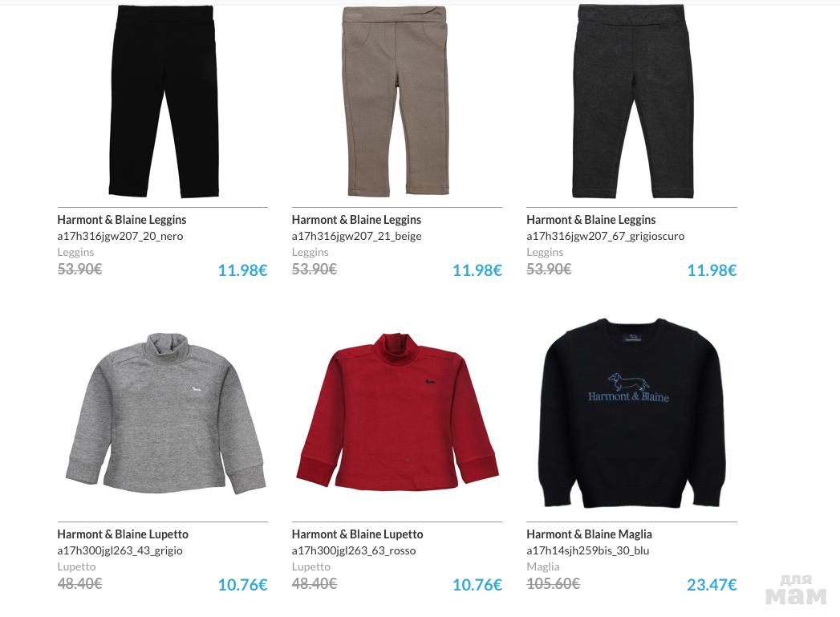Click the Harmont & Blaine Leggins grigioscuro title

coord(591,220)
